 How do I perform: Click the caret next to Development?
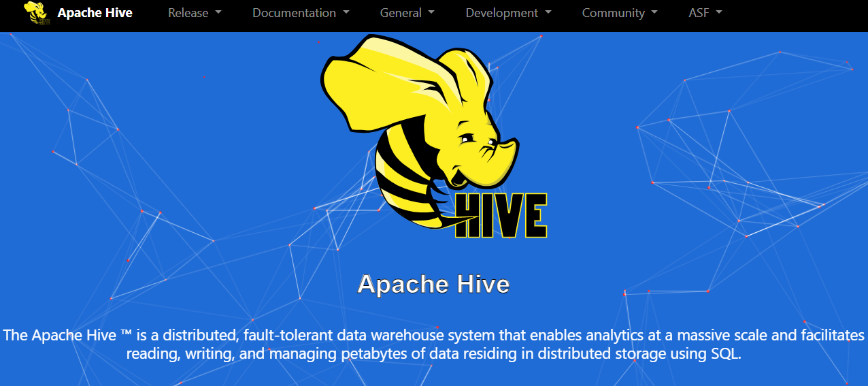pos(548,13)
